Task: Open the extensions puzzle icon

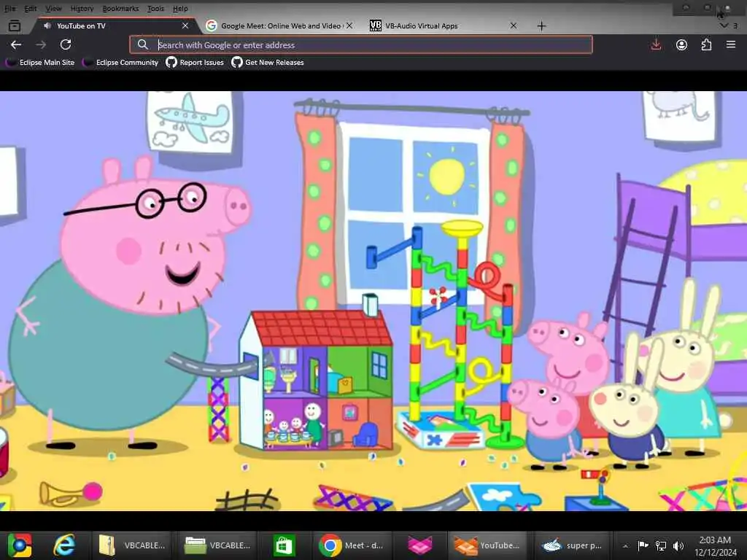Action: tap(706, 44)
